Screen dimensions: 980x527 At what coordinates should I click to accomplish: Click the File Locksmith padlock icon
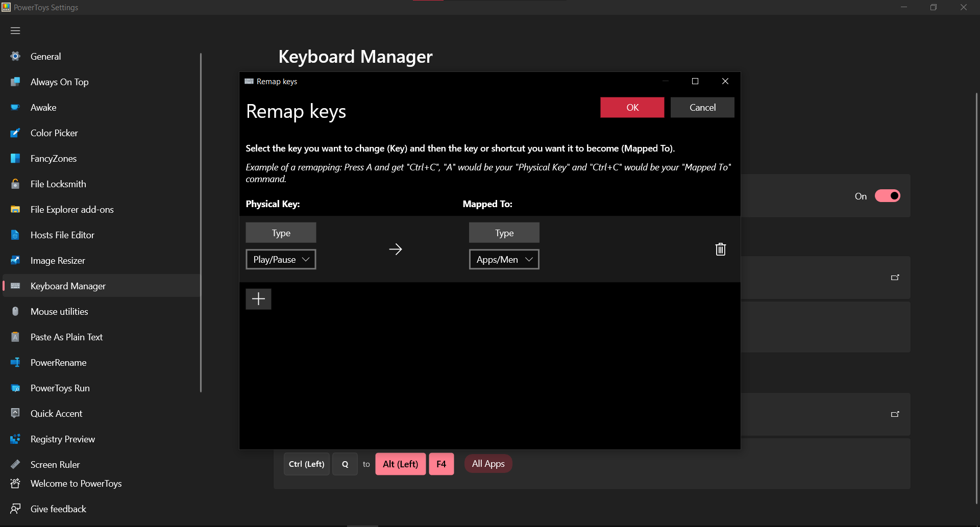15,184
